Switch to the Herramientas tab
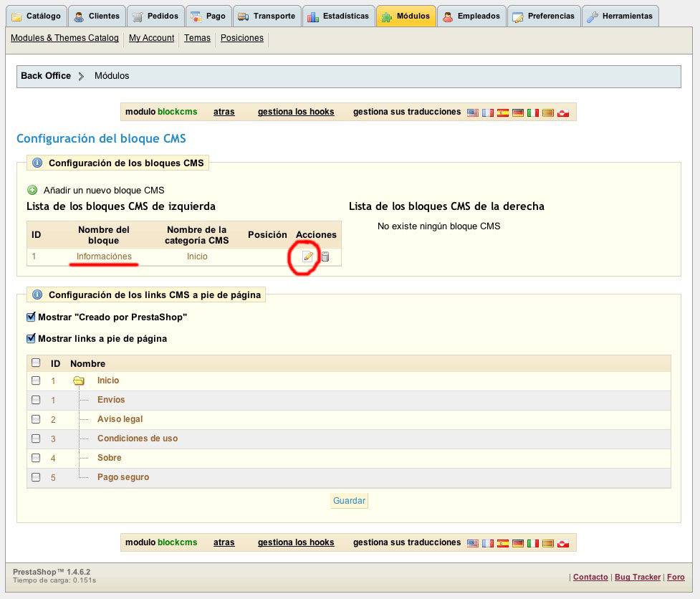The width and height of the screenshot is (700, 599). click(620, 16)
